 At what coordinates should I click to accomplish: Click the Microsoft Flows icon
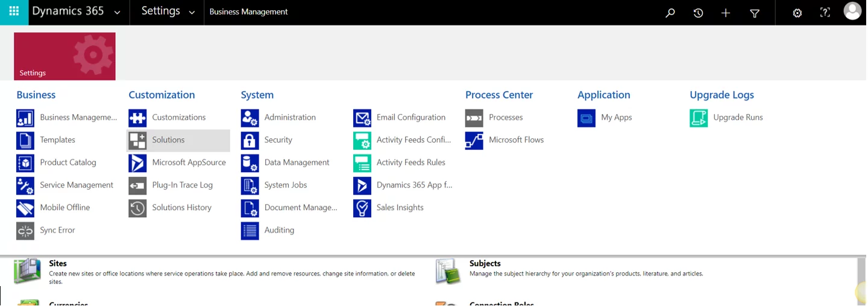click(x=474, y=140)
